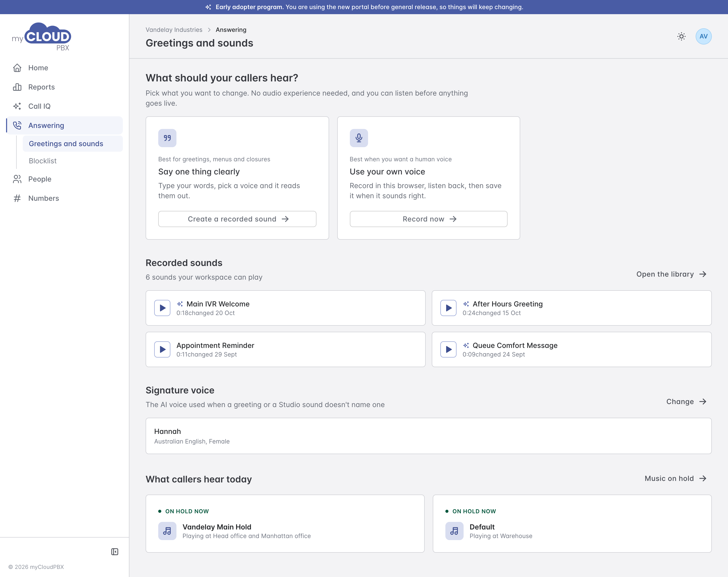Open People in the sidebar
728x577 pixels.
pyautogui.click(x=64, y=179)
